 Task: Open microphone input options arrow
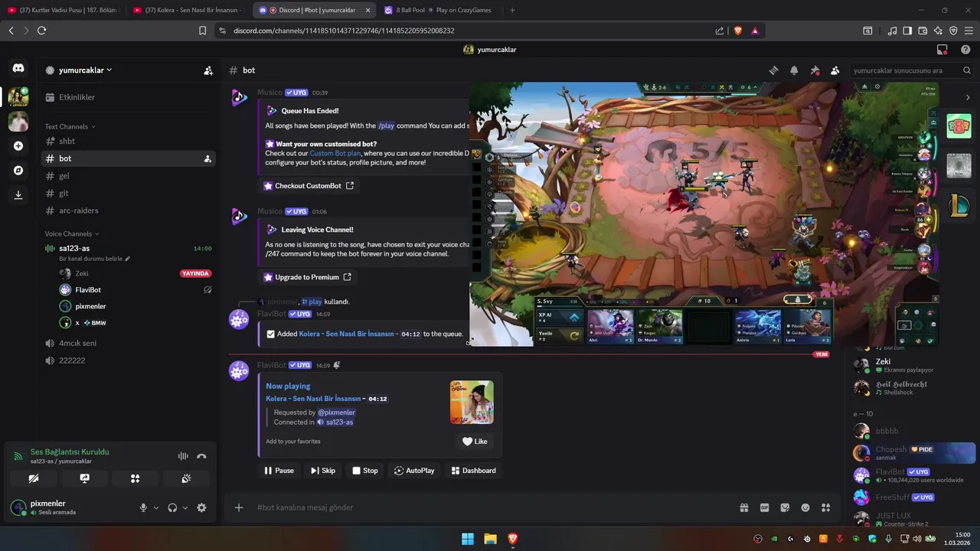coord(156,507)
